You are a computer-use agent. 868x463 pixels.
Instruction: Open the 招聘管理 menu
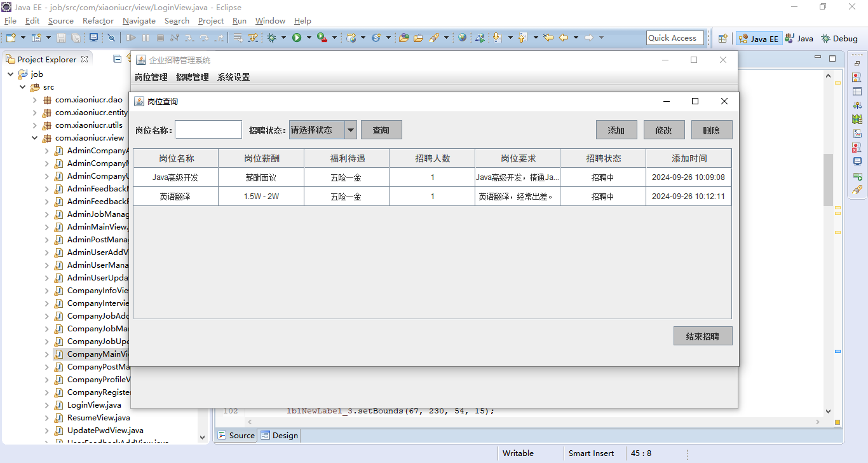[193, 78]
